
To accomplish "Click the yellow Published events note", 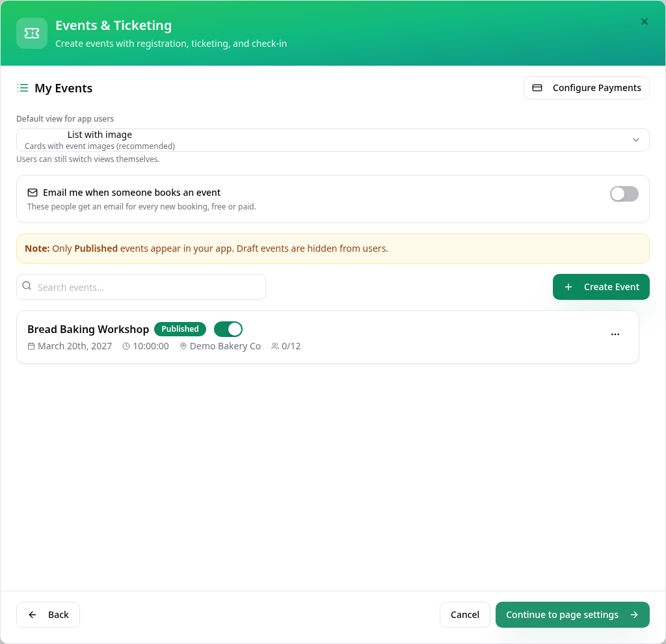I will pyautogui.click(x=332, y=248).
